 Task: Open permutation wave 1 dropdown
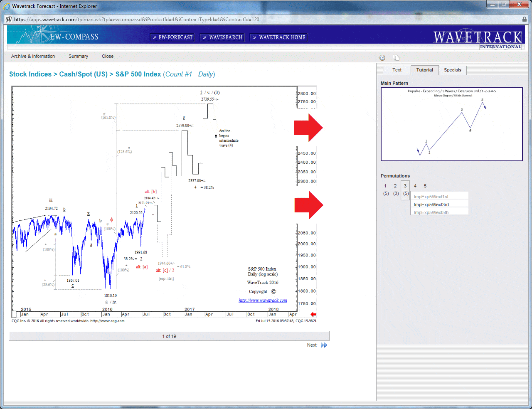(x=385, y=190)
